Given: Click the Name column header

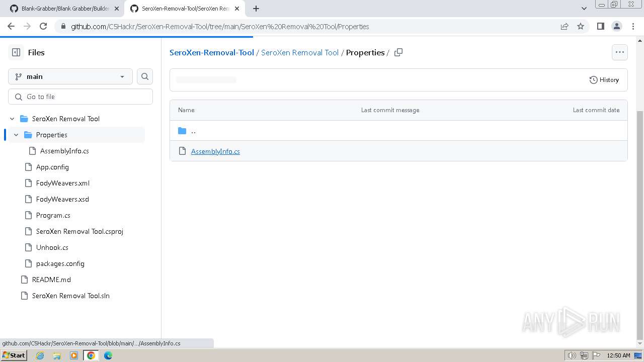Looking at the screenshot, I should click(x=186, y=110).
